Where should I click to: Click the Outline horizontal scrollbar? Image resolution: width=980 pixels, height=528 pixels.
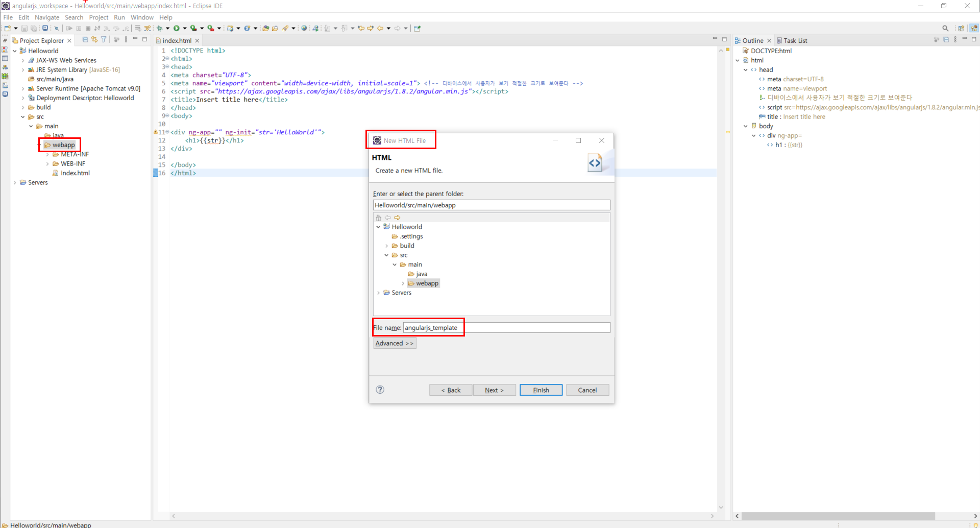pyautogui.click(x=838, y=516)
